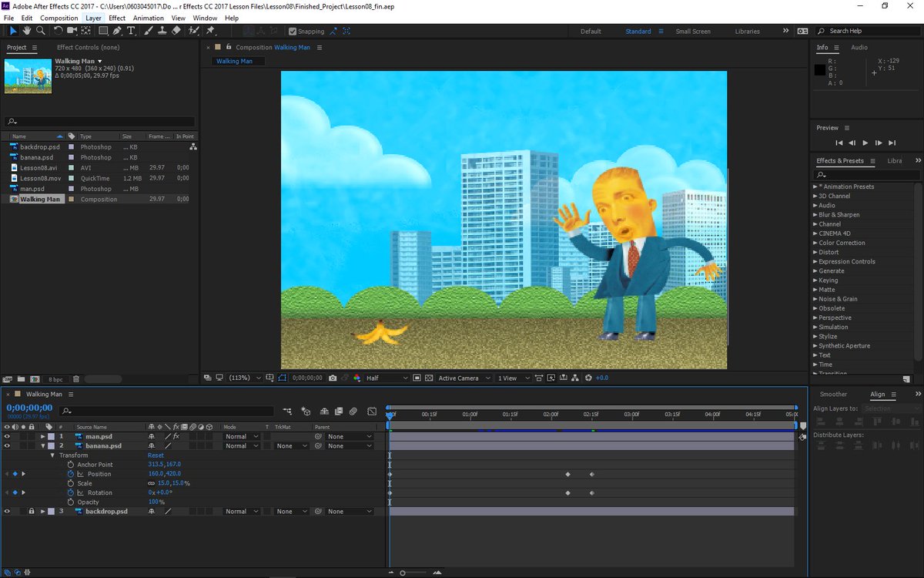Select the Rotation tool
924x578 pixels.
point(58,31)
